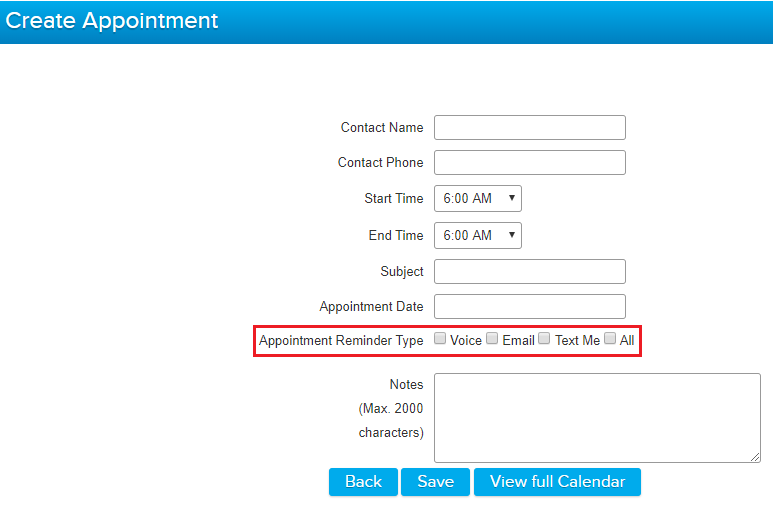Click the Appointment Reminder Type label
The width and height of the screenshot is (773, 507).
click(341, 340)
